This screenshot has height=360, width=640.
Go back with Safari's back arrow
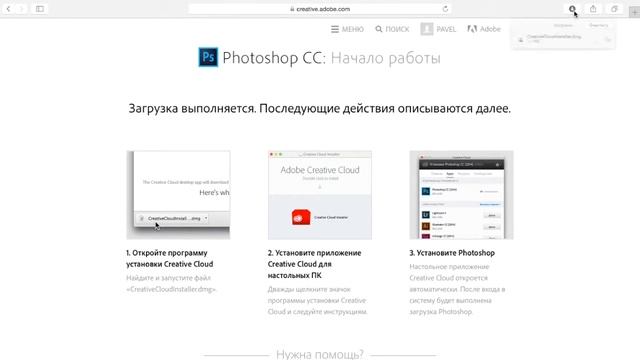(8, 9)
